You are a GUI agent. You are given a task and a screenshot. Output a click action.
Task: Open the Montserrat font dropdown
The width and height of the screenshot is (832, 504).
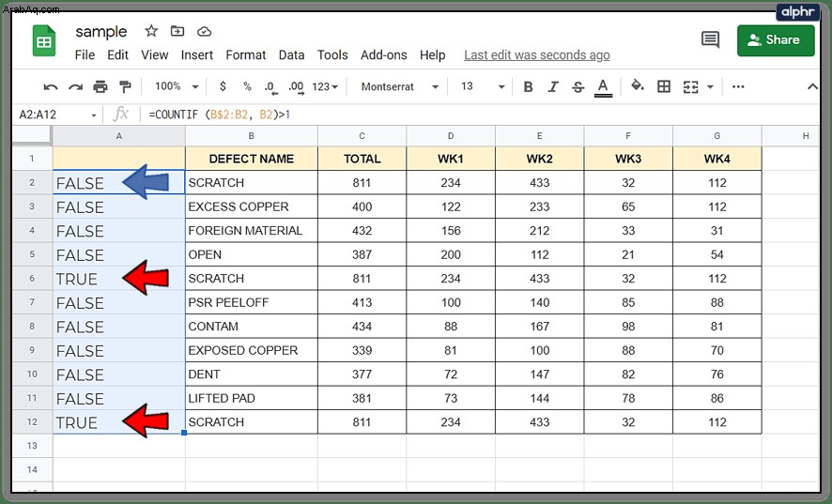400,86
